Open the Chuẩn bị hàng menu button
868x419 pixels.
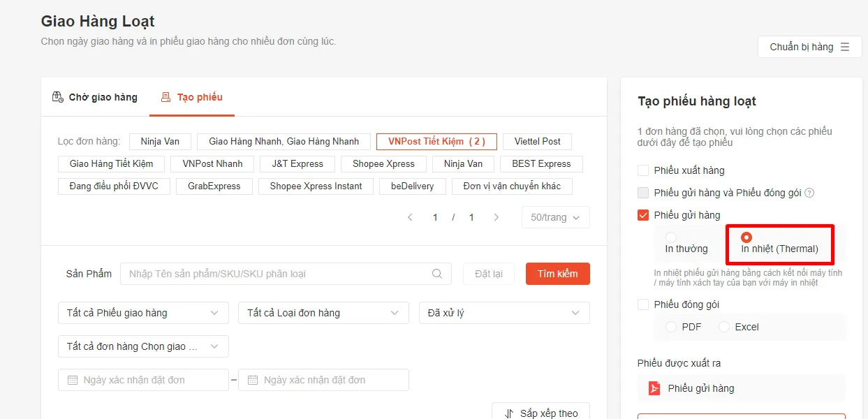click(810, 47)
